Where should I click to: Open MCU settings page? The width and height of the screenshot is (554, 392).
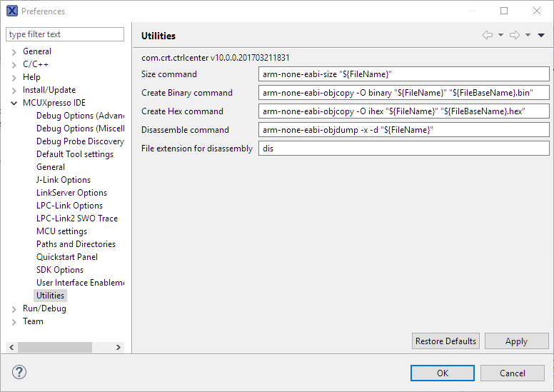click(x=62, y=231)
